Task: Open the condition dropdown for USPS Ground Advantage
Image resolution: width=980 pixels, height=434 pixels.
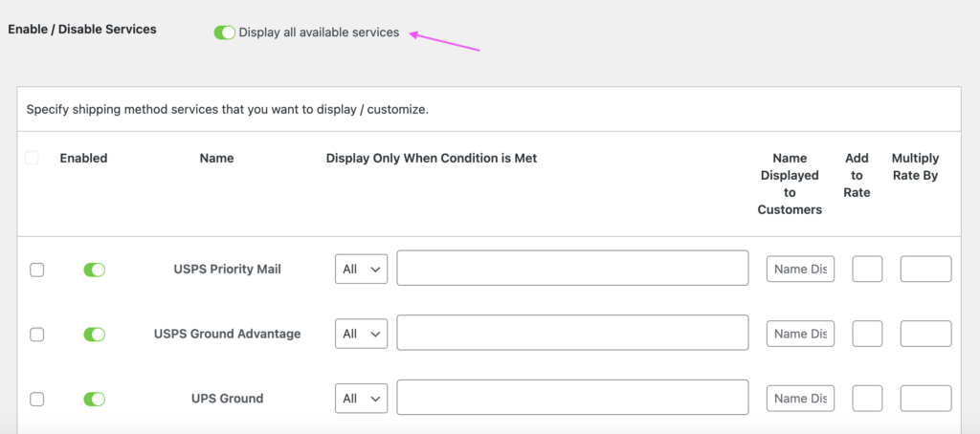Action: [361, 334]
